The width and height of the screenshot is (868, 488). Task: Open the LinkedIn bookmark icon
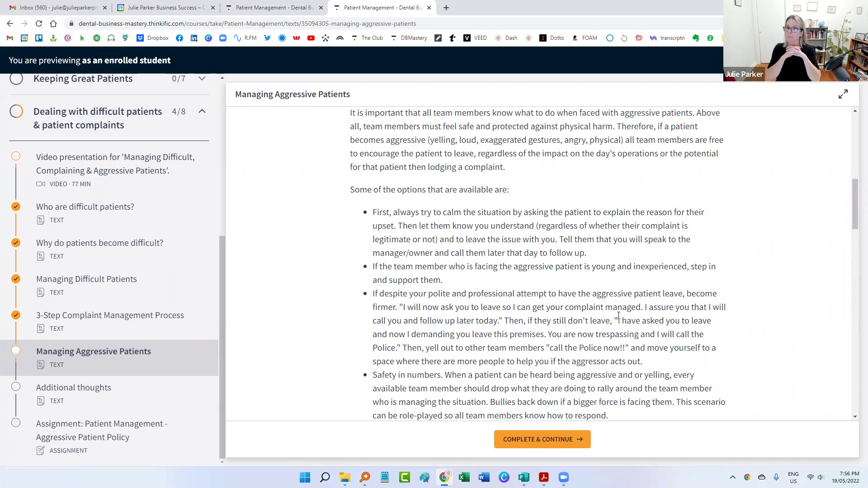[x=194, y=38]
